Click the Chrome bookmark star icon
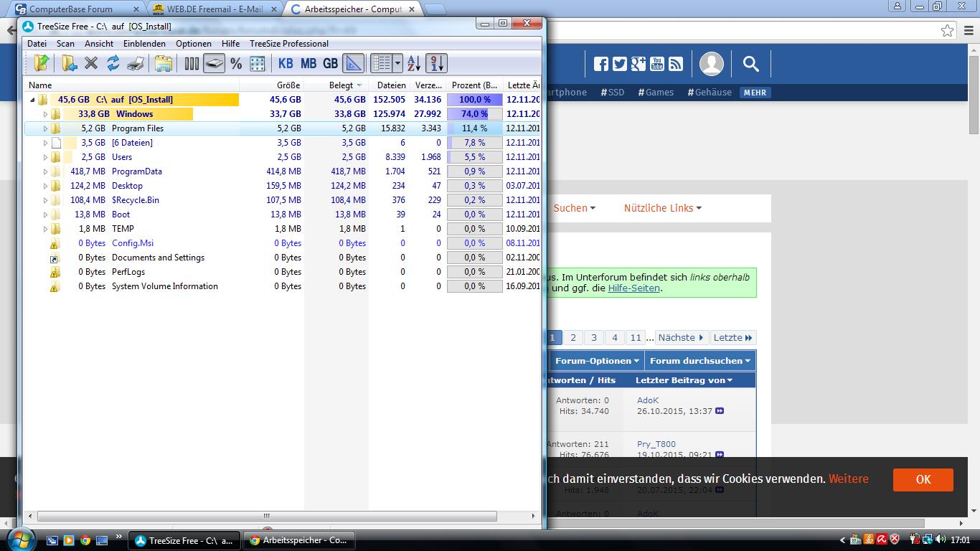 [x=948, y=31]
